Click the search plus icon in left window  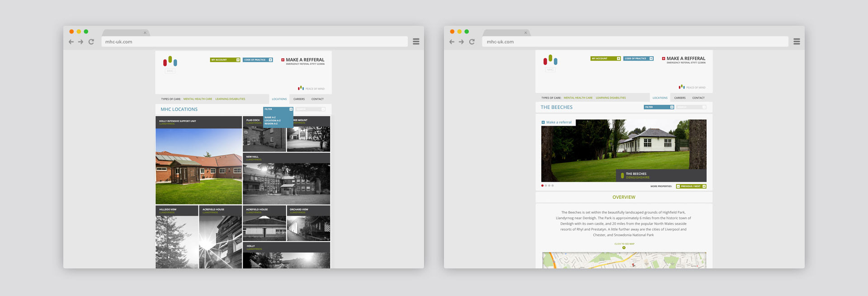coord(323,109)
